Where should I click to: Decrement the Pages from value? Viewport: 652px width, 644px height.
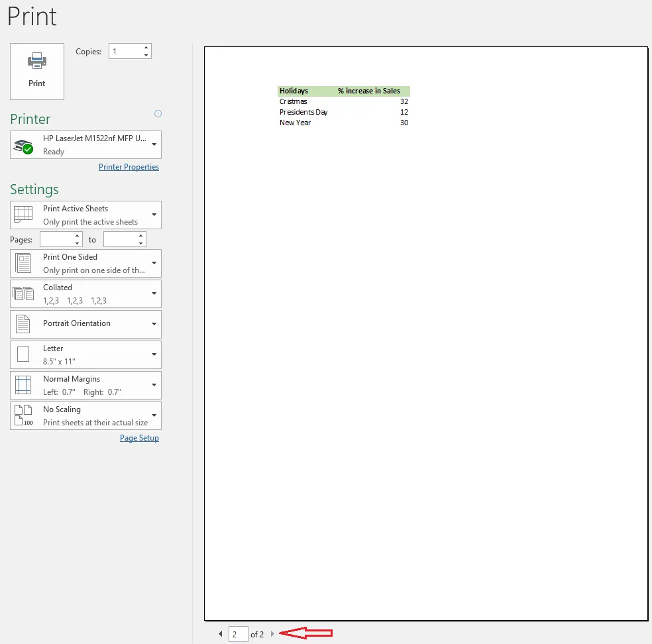[78, 243]
